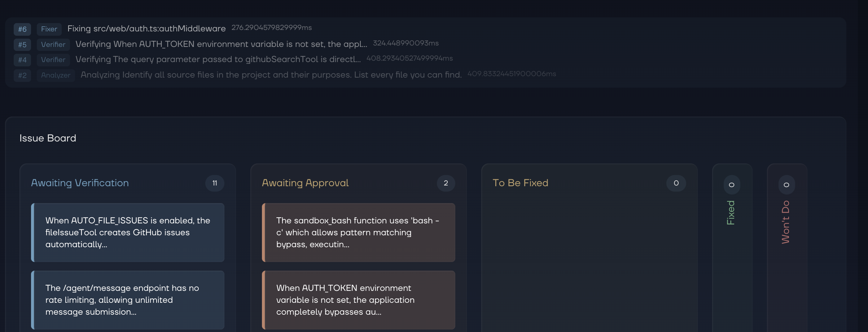Click the Awaiting Approval count badge showing 2

coord(446,183)
